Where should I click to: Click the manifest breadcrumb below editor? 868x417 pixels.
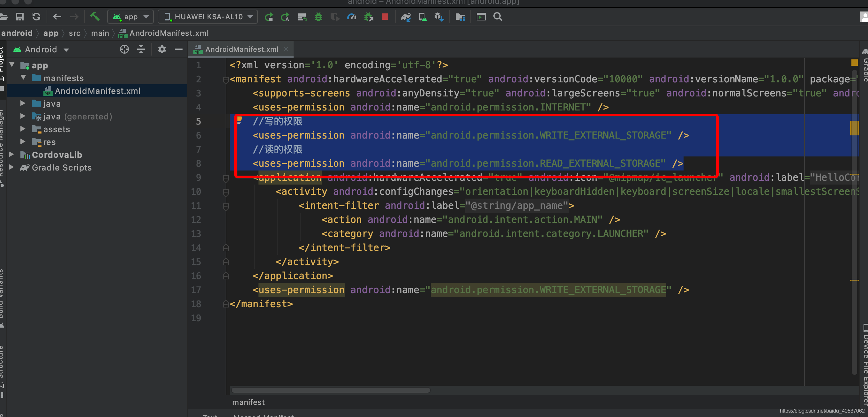click(x=248, y=402)
